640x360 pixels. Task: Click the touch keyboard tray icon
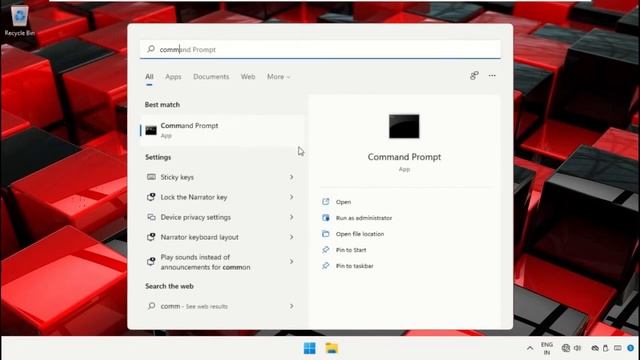coord(618,348)
